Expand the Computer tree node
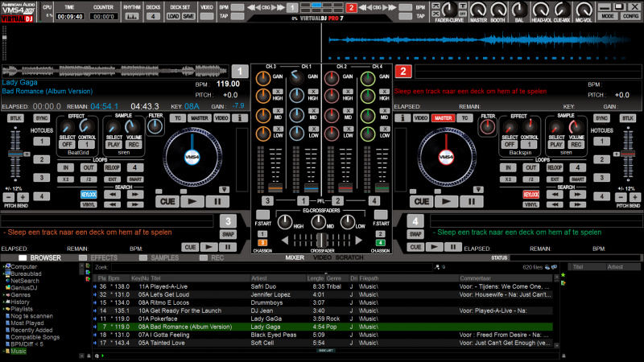644x362 pixels. click(x=4, y=267)
